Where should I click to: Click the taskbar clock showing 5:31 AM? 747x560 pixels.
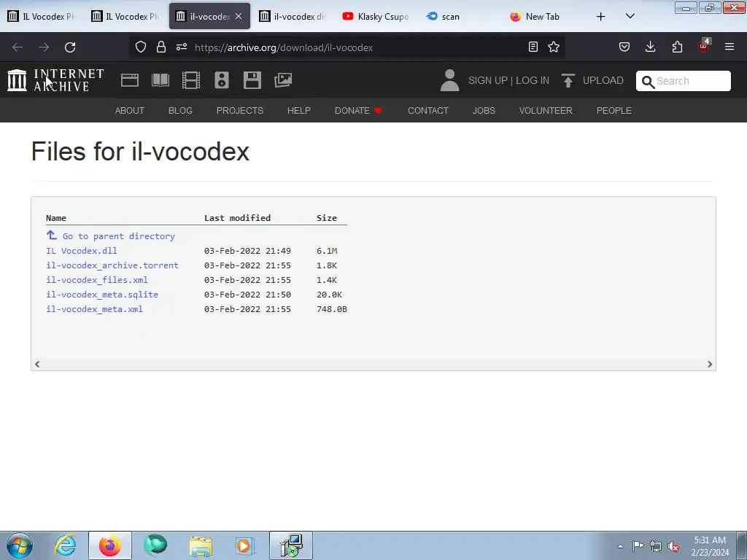(710, 546)
